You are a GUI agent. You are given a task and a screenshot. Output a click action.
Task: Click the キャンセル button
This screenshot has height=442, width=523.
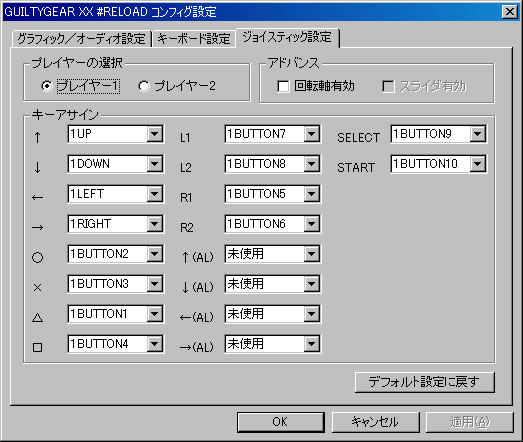[x=375, y=422]
